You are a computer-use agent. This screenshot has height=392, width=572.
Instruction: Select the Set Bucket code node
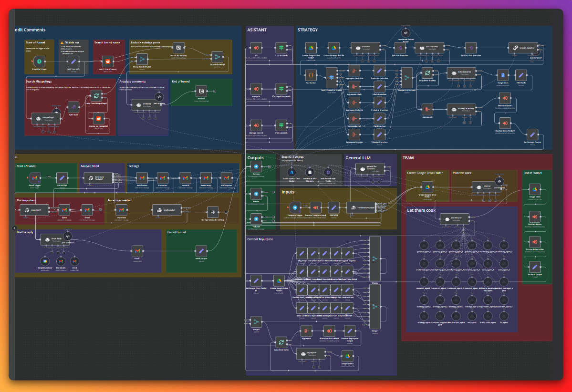click(x=311, y=74)
